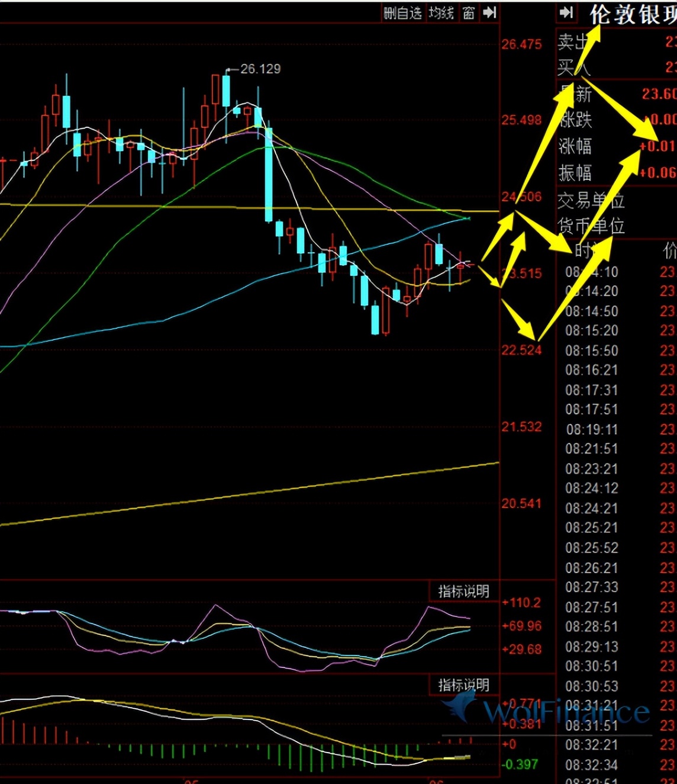Screen dimensions: 677x784
Task: Open 指标说明 for the KDJ oscillator panel
Action: [x=463, y=591]
